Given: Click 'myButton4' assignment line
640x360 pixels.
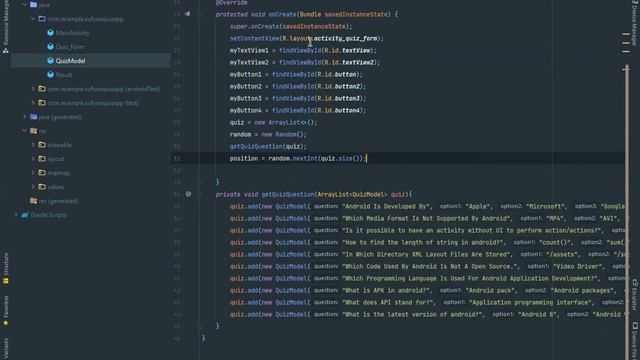Looking at the screenshot, I should point(298,110).
